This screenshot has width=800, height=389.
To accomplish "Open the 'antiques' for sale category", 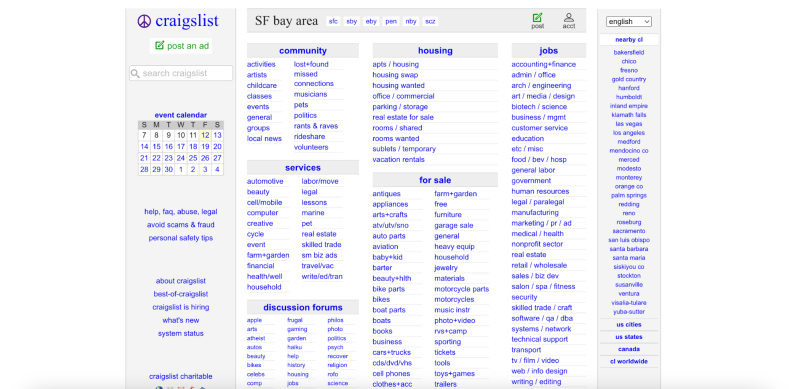I will coord(386,194).
